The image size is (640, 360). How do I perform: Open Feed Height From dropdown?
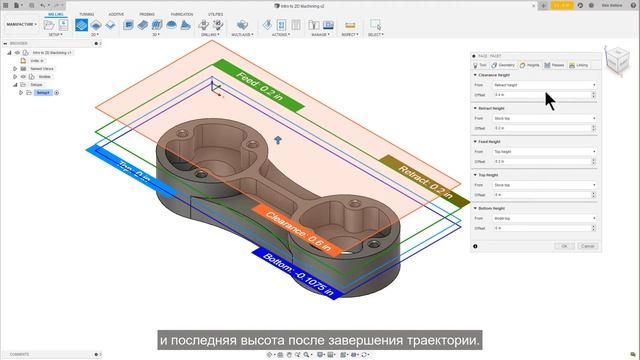click(x=544, y=152)
